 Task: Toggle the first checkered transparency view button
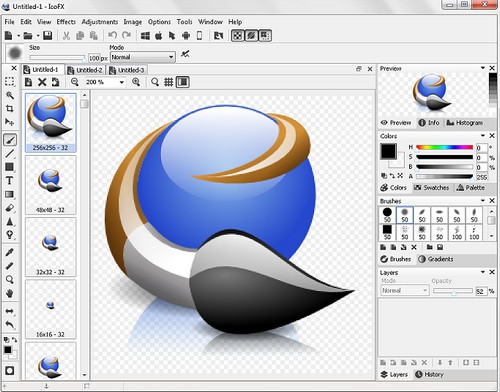(x=237, y=36)
